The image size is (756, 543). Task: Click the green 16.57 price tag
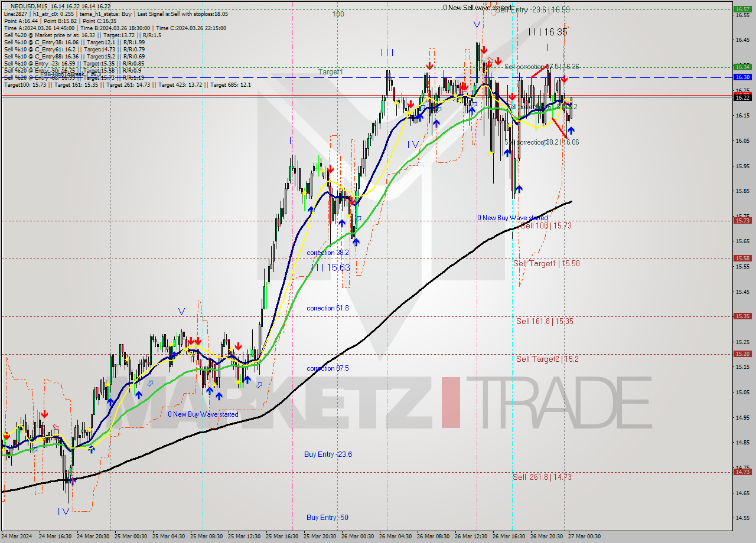[742, 9]
